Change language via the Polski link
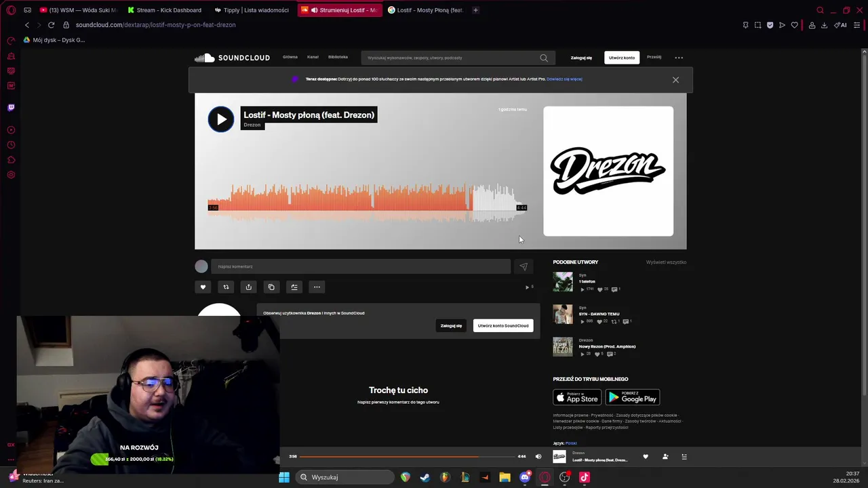 point(571,443)
